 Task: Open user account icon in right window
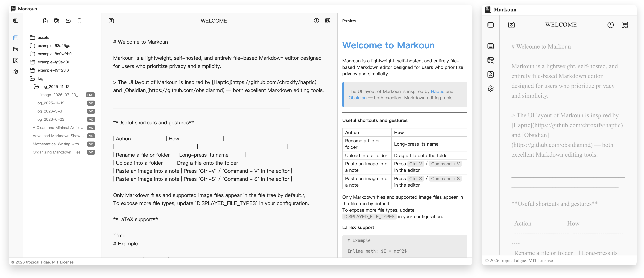point(491,74)
